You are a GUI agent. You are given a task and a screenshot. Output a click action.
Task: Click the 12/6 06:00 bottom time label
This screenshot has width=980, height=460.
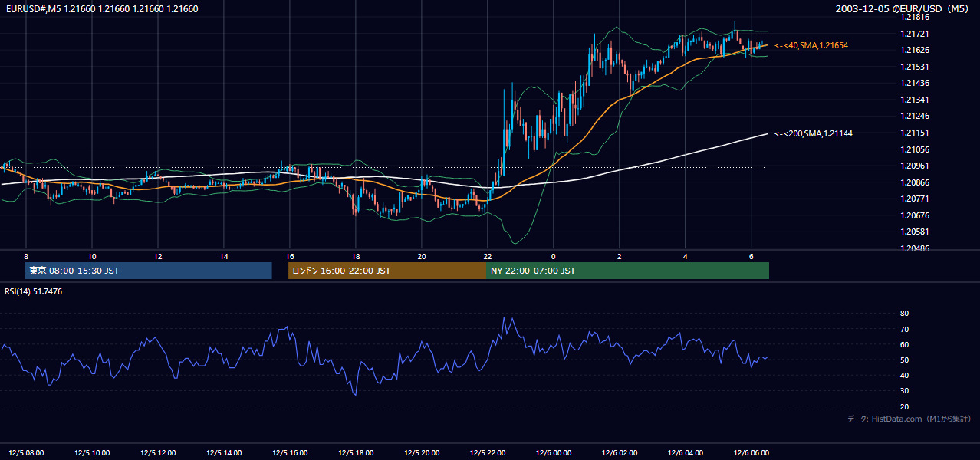tap(751, 452)
